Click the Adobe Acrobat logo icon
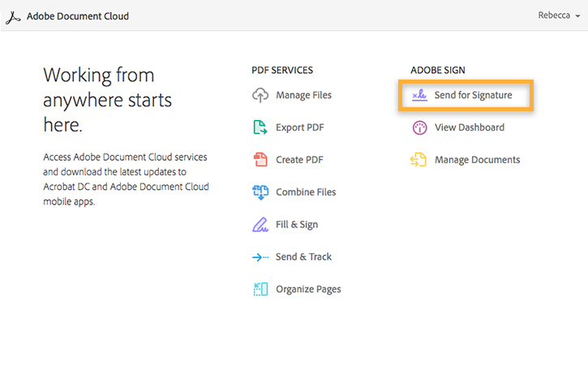This screenshot has height=384, width=588. click(x=14, y=16)
